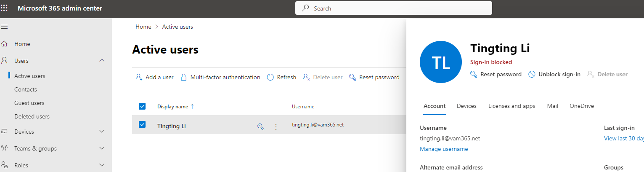This screenshot has height=172, width=644.
Task: Open Deleted users in sidebar
Action: (x=32, y=116)
